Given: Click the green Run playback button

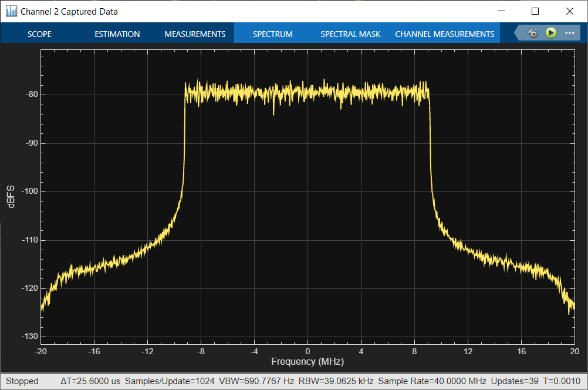Looking at the screenshot, I should point(550,33).
